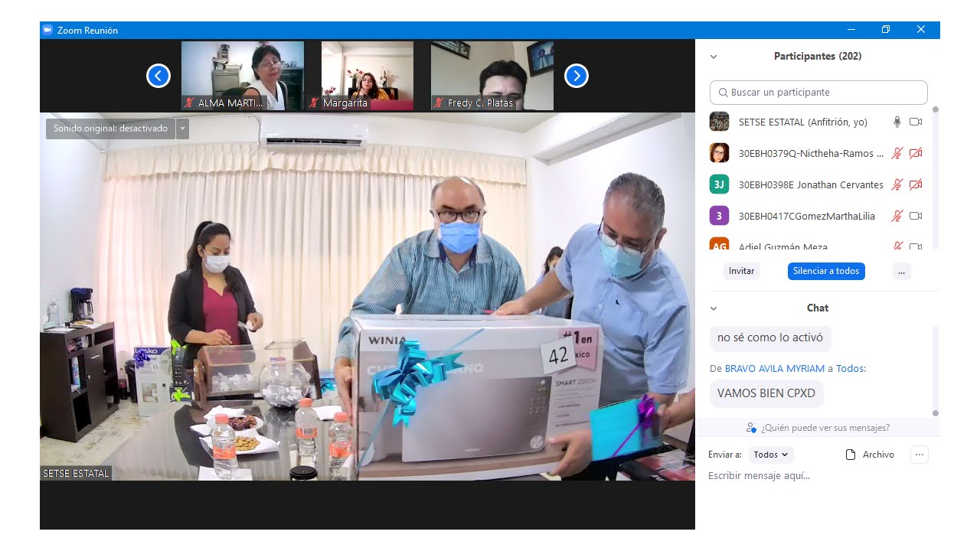This screenshot has height=551, width=980.
Task: Click the Archivo file attach button
Action: point(870,455)
